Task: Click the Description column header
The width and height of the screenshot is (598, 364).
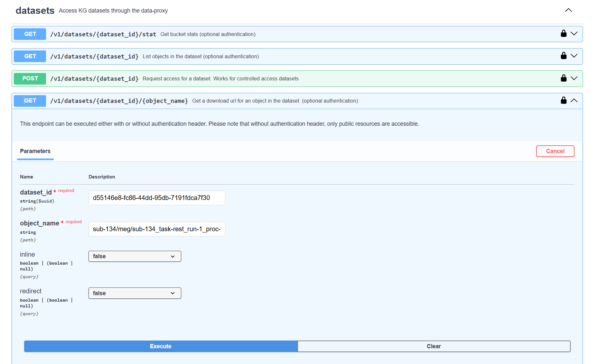Action: (102, 177)
